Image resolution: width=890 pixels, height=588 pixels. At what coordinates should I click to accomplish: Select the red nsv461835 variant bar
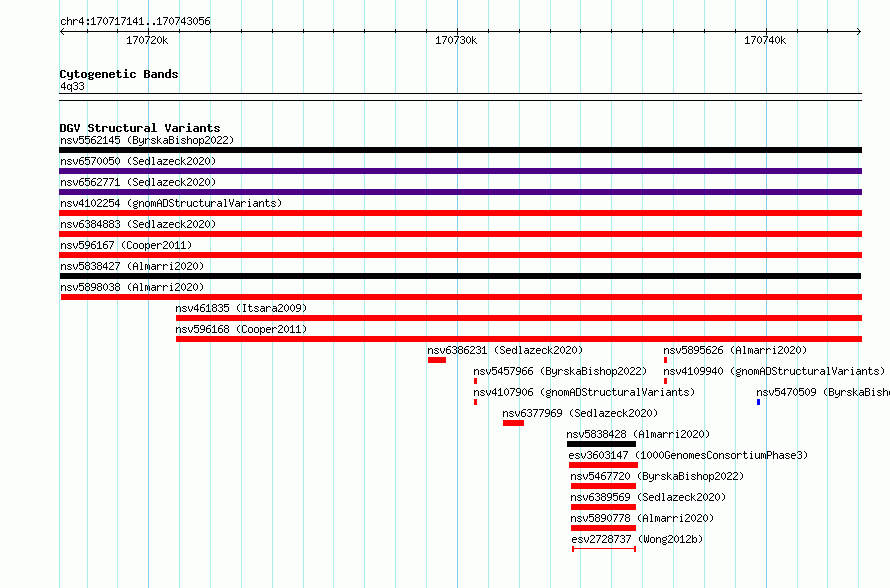tap(519, 318)
